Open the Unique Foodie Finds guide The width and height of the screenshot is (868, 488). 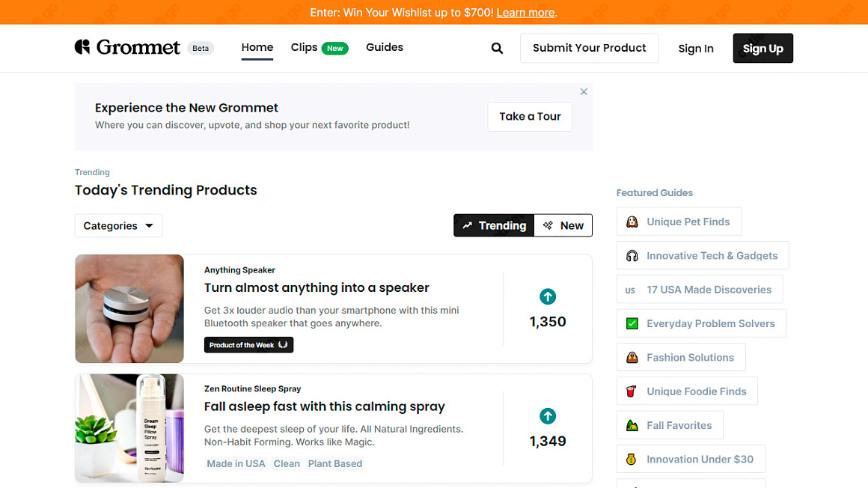coord(687,391)
